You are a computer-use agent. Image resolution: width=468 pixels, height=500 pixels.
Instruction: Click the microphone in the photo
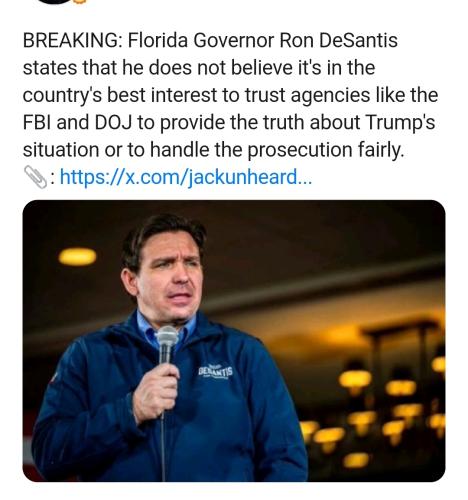pos(167,343)
